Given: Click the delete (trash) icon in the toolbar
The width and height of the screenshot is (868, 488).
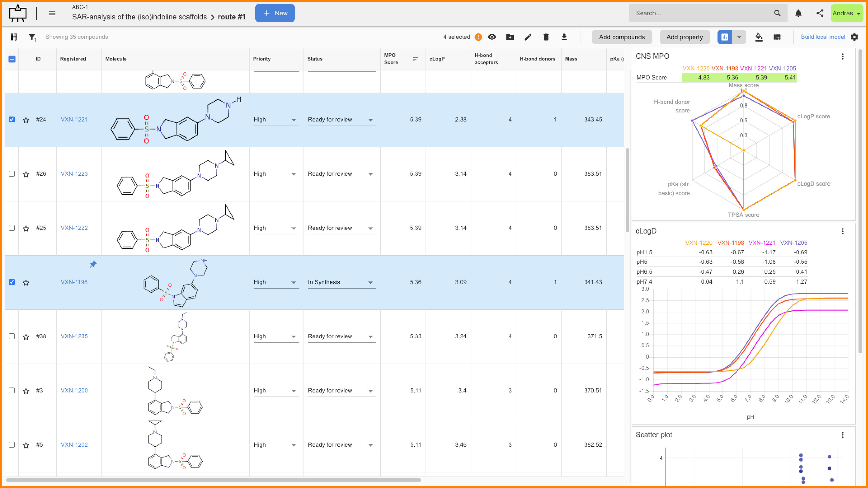Looking at the screenshot, I should pos(546,37).
